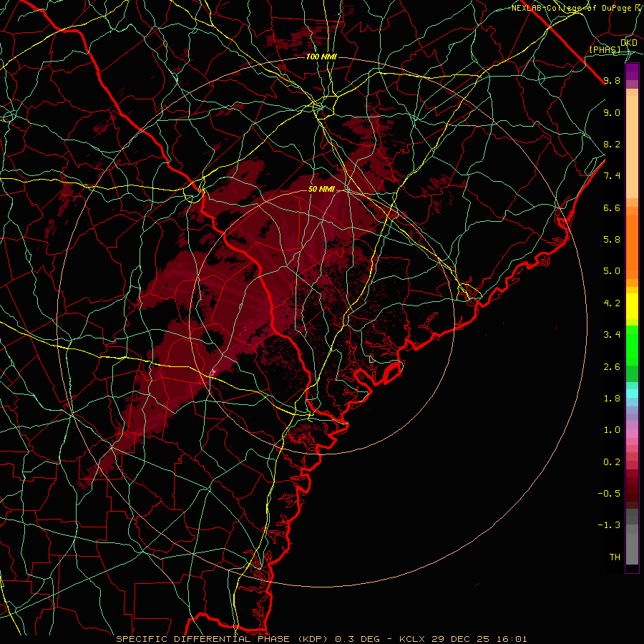Click the -1.3 scale label
The image size is (644, 644).
(609, 525)
